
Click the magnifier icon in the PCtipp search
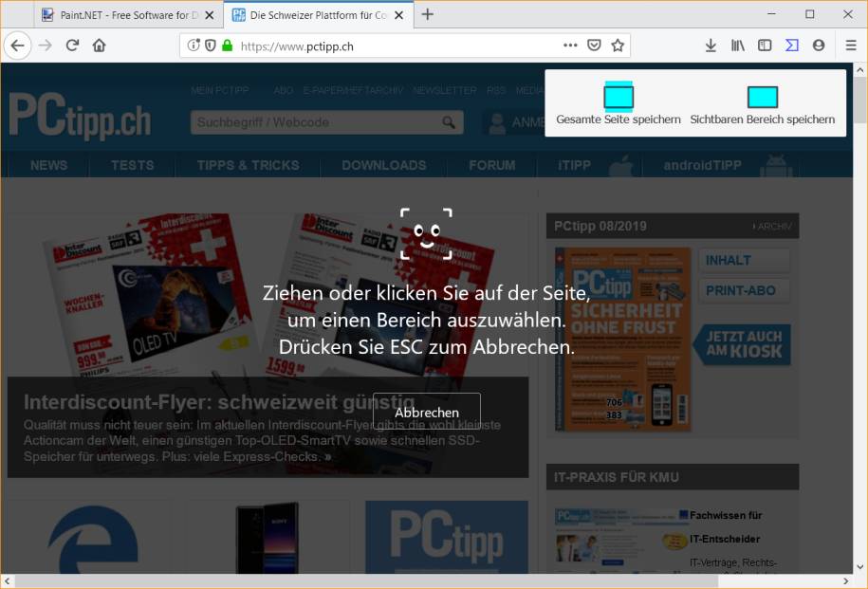[449, 122]
